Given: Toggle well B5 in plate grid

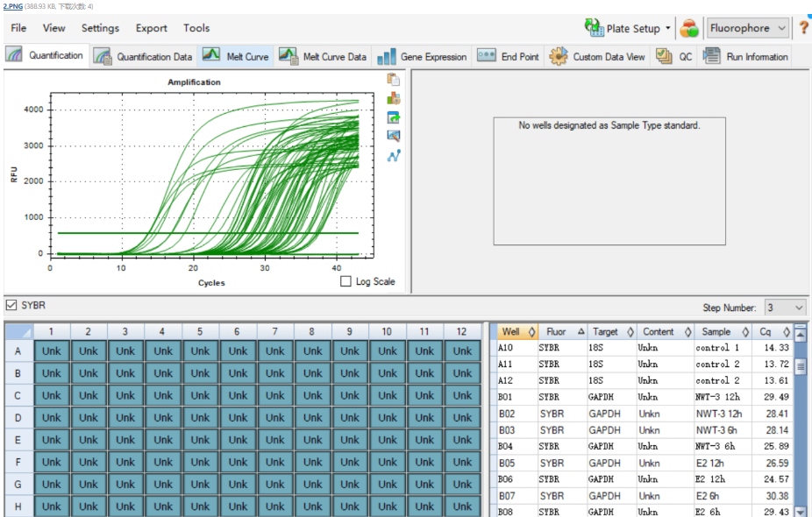Looking at the screenshot, I should pos(201,373).
